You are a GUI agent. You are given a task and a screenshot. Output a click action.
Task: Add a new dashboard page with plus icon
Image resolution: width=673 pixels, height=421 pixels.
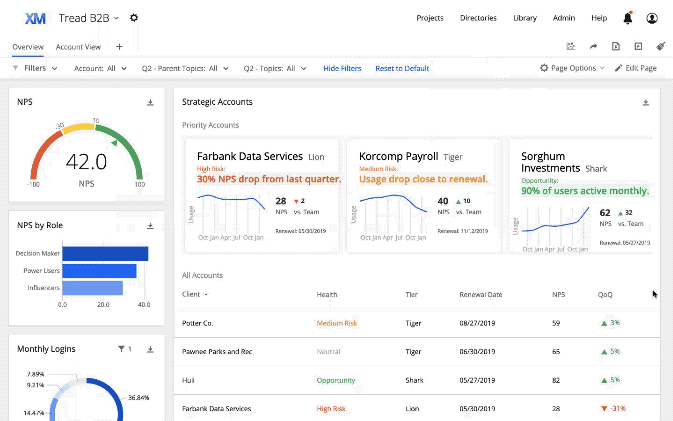tap(119, 47)
